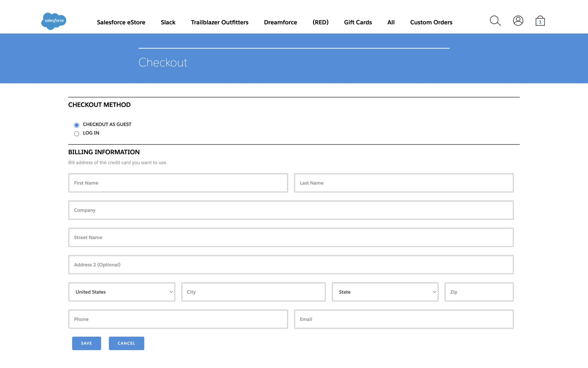Expand the United States country dropdown
The image size is (588, 368).
point(122,292)
